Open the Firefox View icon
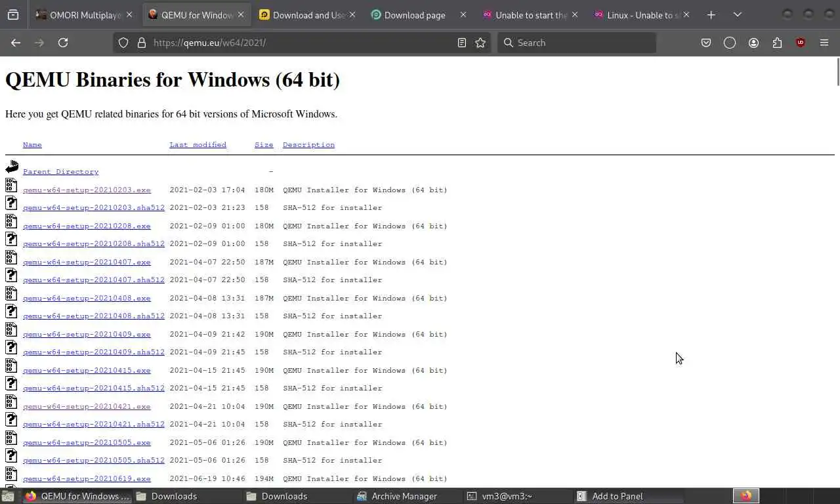Screen dimensions: 840x504 pos(12,14)
